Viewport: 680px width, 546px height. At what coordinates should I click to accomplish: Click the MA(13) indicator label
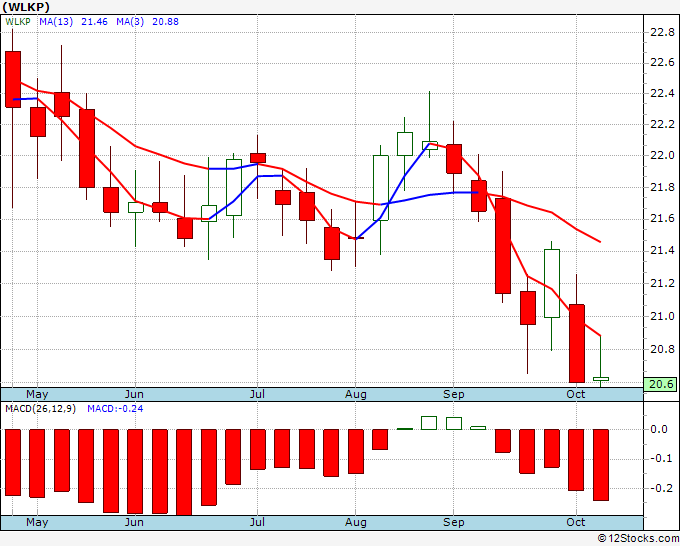coord(56,22)
